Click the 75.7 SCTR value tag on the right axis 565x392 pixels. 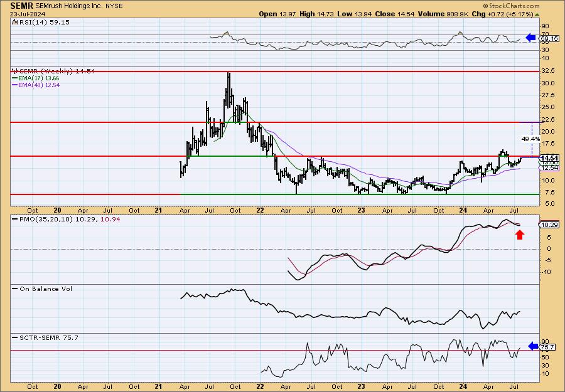point(547,347)
